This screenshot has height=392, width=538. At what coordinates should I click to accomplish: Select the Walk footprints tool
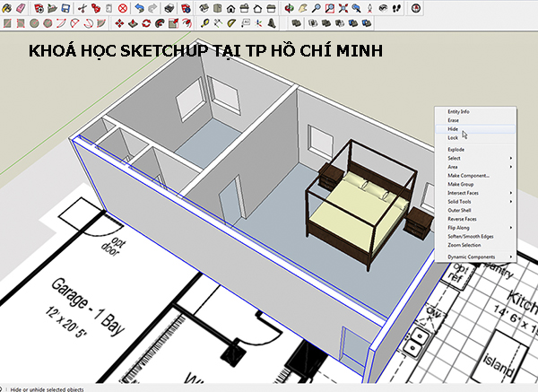pos(396,8)
